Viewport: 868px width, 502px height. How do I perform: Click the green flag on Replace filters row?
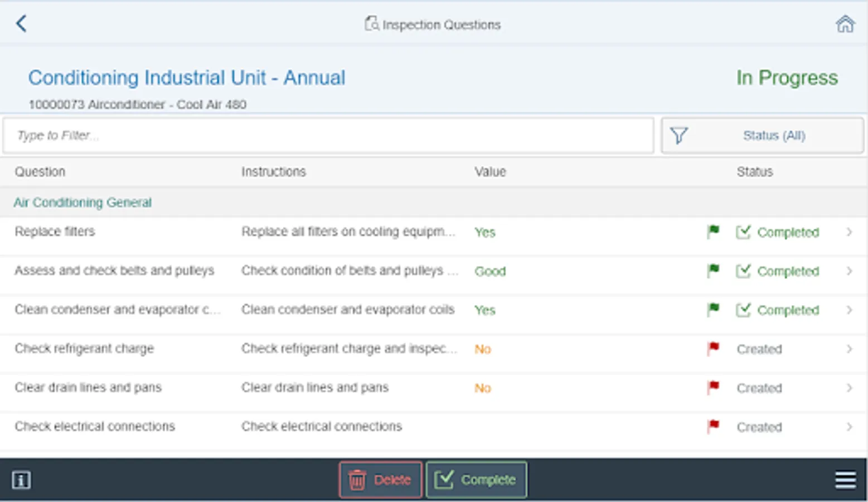713,231
